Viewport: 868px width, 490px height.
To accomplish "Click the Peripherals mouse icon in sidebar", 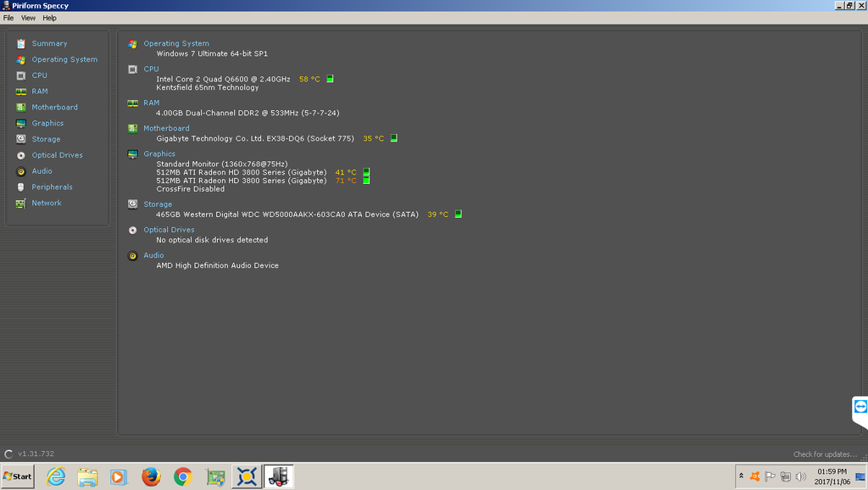I will coord(21,187).
